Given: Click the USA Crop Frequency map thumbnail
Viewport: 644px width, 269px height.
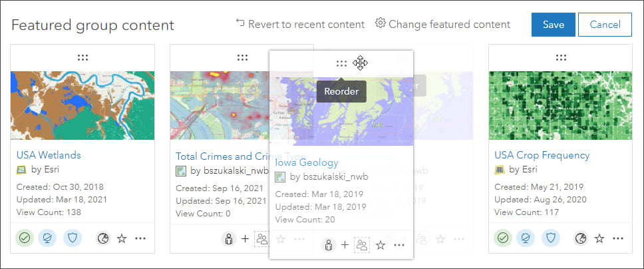Looking at the screenshot, I should [560, 105].
